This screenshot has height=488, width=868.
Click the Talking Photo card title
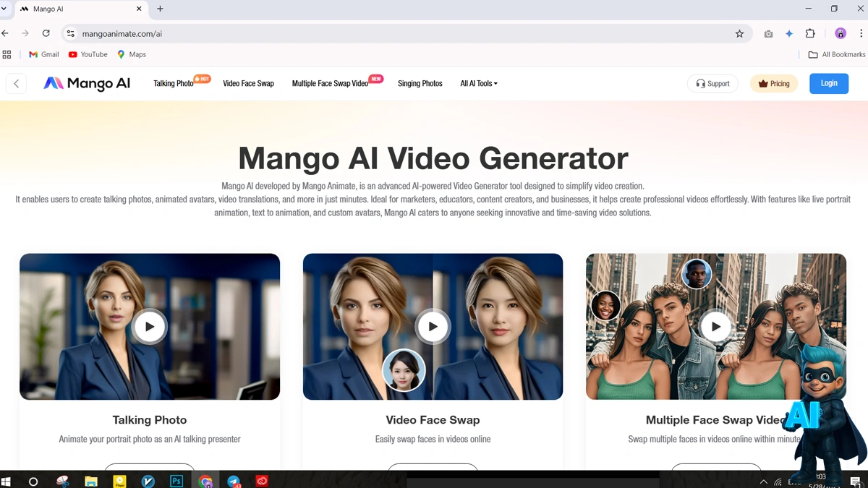coord(150,420)
